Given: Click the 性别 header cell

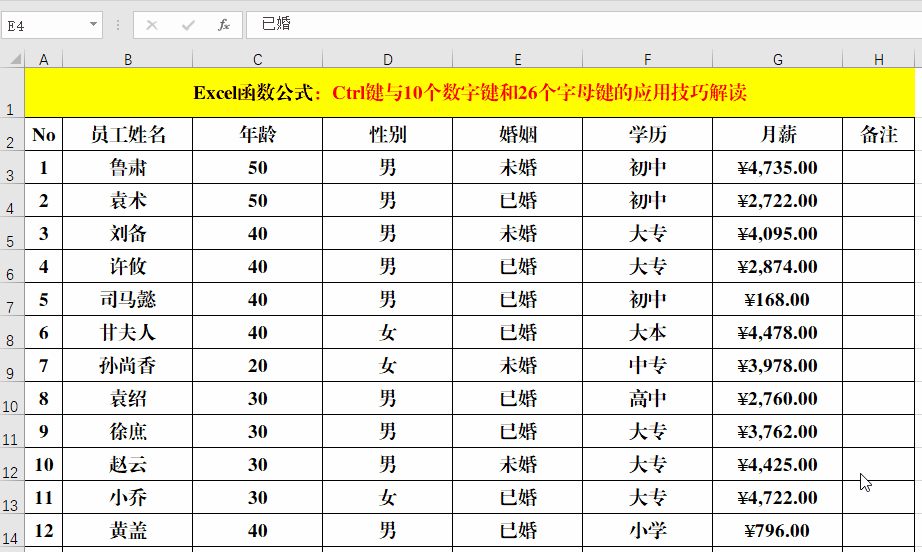Looking at the screenshot, I should click(387, 134).
